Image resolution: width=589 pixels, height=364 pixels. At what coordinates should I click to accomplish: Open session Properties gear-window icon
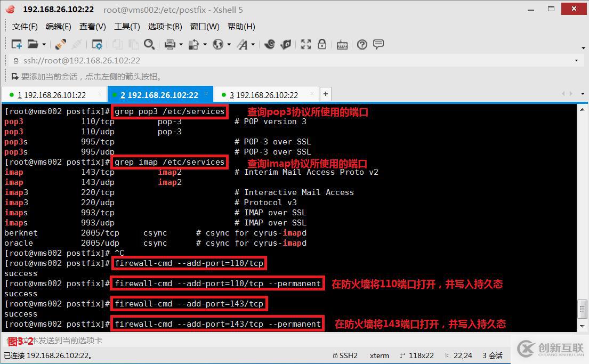[x=97, y=44]
